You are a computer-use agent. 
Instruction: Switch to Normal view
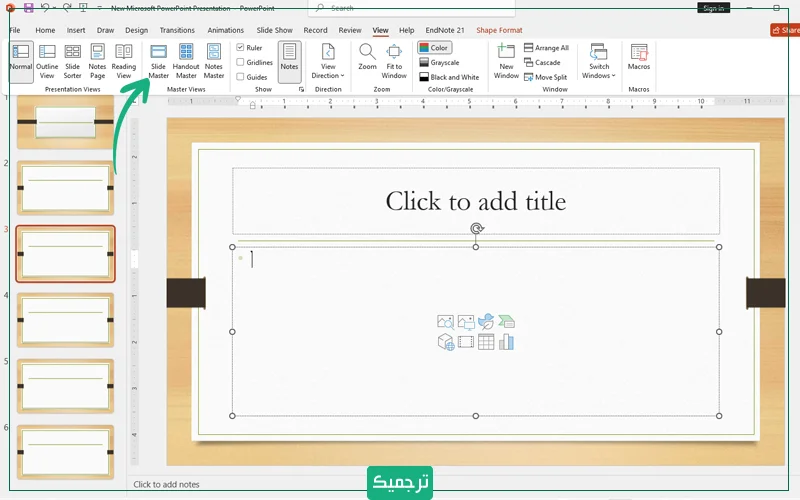tap(21, 61)
